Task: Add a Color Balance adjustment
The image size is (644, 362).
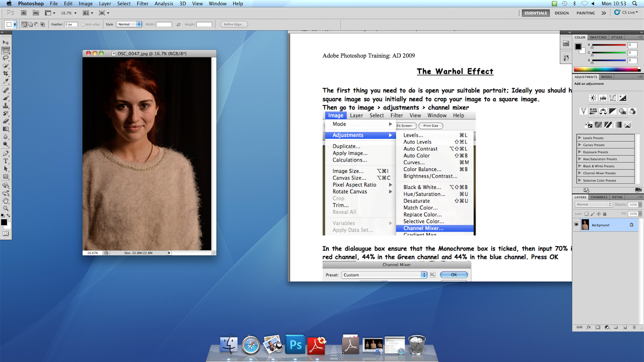Action: [x=603, y=111]
